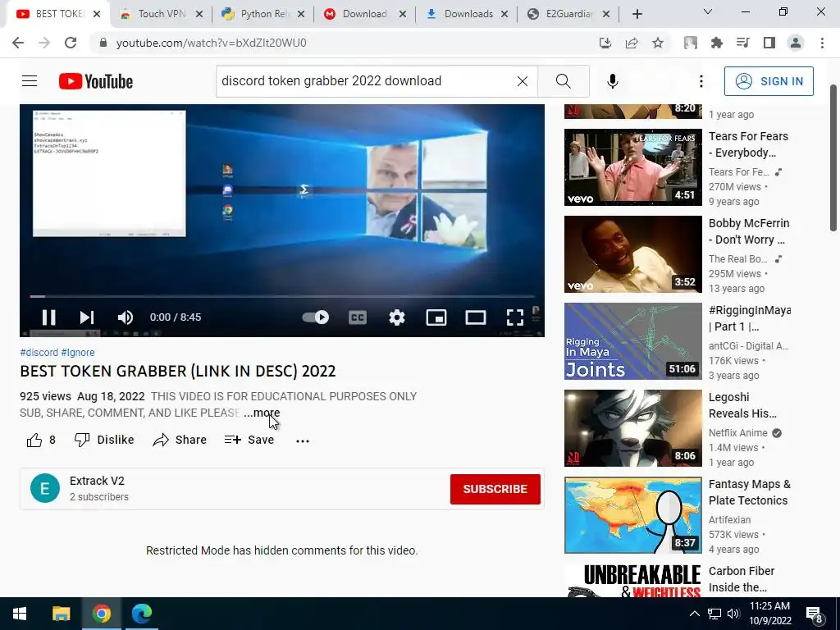The width and height of the screenshot is (840, 630).
Task: Bookmark this page with star
Action: pyautogui.click(x=658, y=43)
